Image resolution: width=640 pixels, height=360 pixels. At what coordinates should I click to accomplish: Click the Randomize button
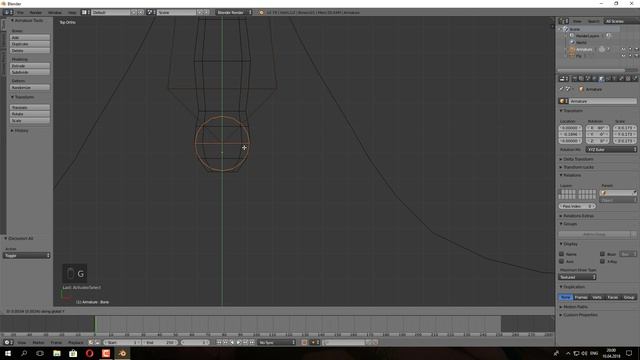pos(30,87)
